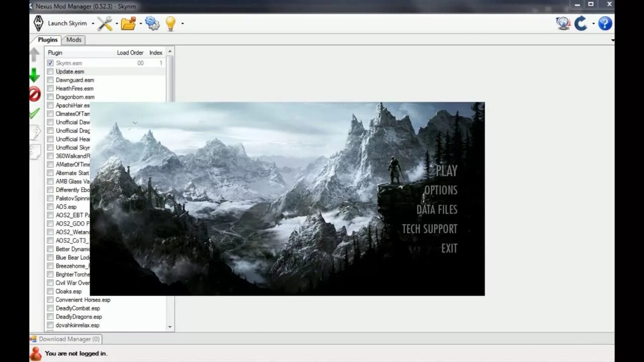The image size is (644, 362).
Task: Select the Dawnguard.esm plugin row
Action: (x=106, y=80)
